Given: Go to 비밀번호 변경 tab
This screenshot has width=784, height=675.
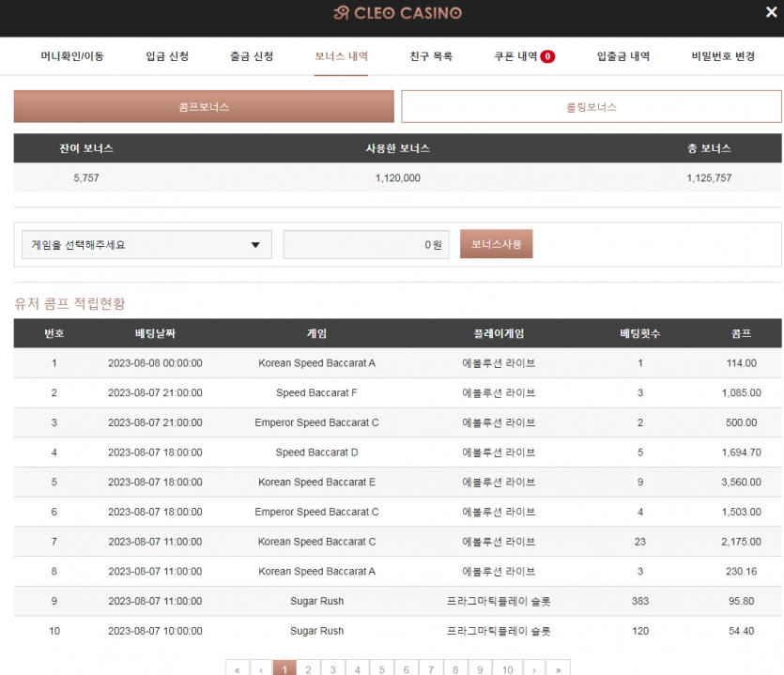Looking at the screenshot, I should coord(723,56).
